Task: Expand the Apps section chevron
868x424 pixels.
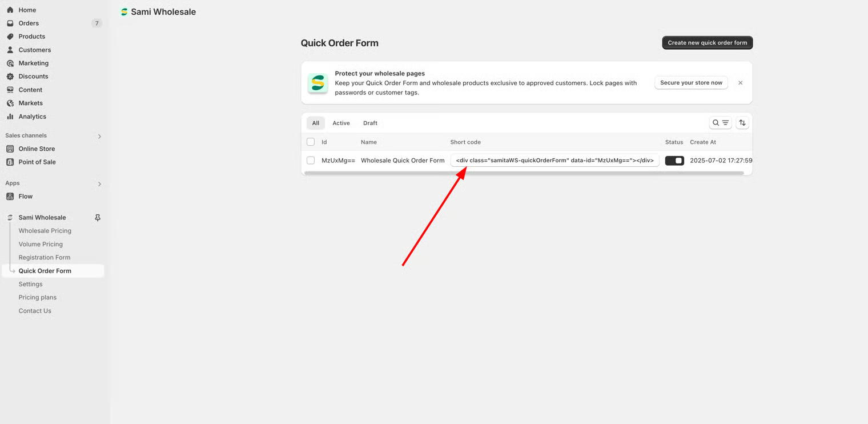Action: click(99, 184)
